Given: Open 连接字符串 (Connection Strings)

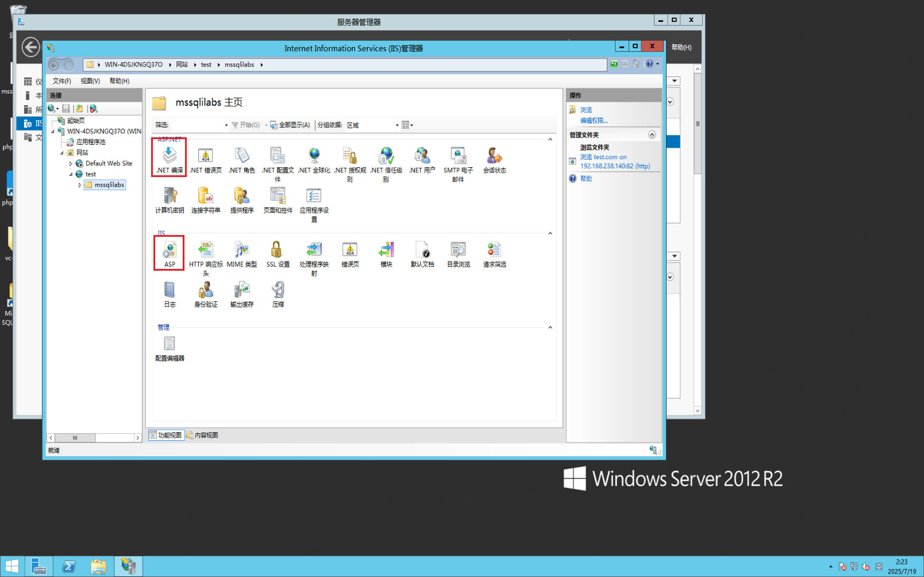Looking at the screenshot, I should 205,198.
